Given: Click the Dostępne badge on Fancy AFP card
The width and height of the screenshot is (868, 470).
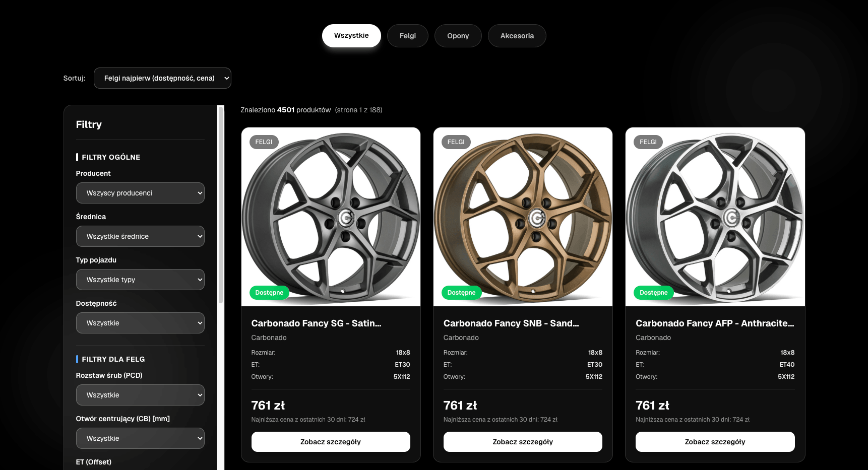Looking at the screenshot, I should (654, 293).
